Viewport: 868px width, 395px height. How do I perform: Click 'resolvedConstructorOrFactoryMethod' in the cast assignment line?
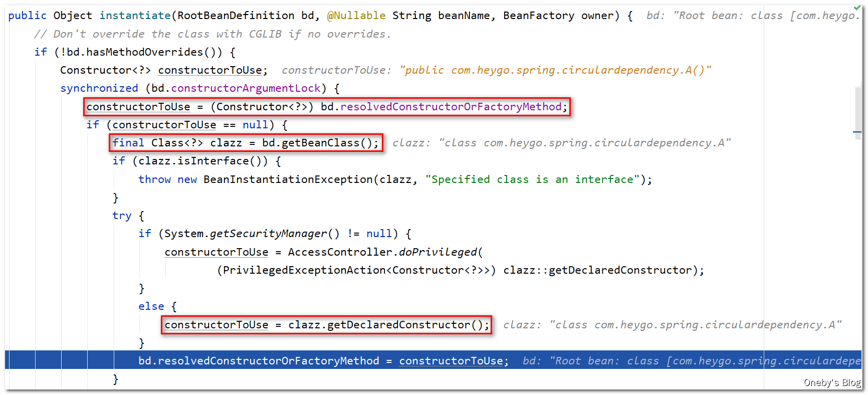451,107
